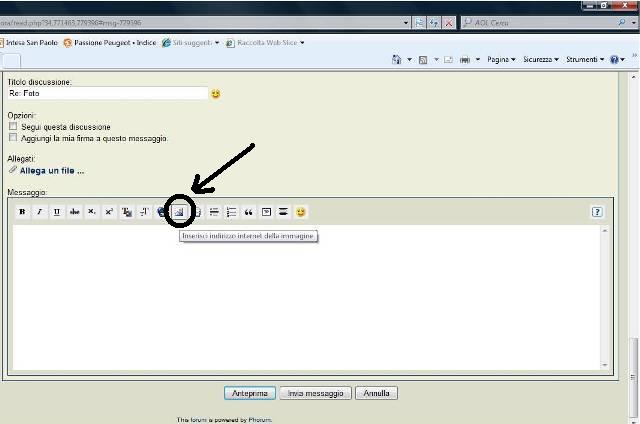
Task: Open the search provider dropdown arrow
Action: click(634, 23)
